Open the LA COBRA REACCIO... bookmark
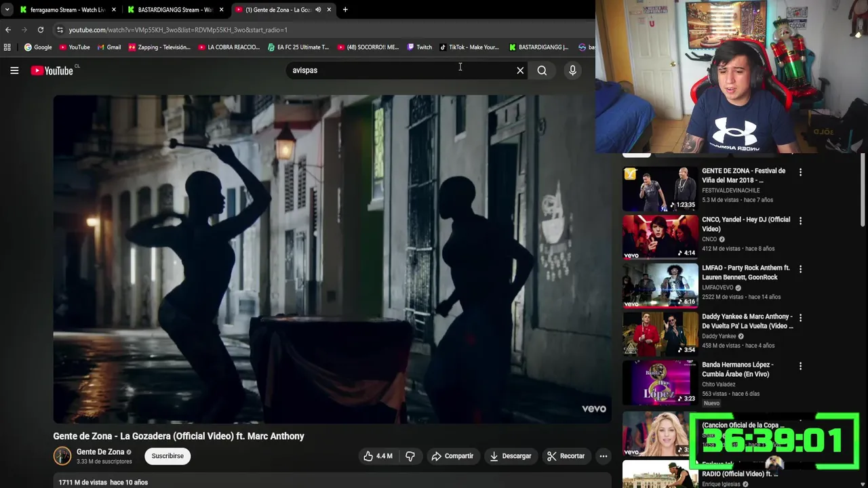 (229, 47)
